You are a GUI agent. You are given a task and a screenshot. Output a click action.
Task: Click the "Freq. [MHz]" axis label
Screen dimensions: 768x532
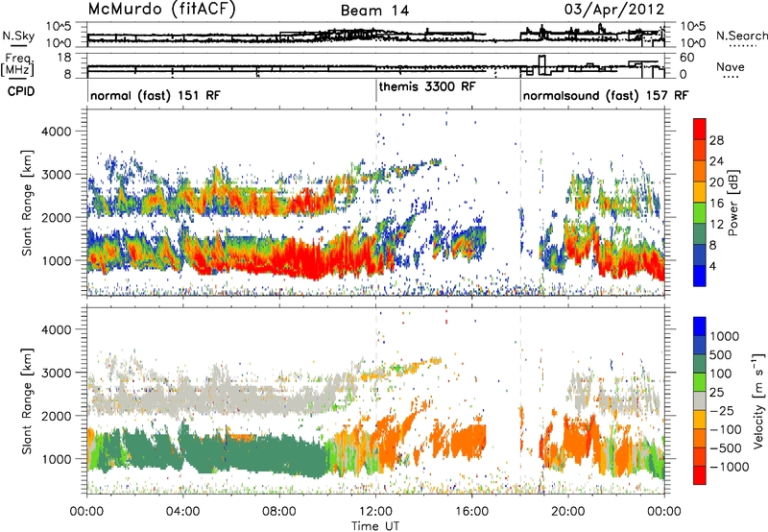(x=17, y=64)
